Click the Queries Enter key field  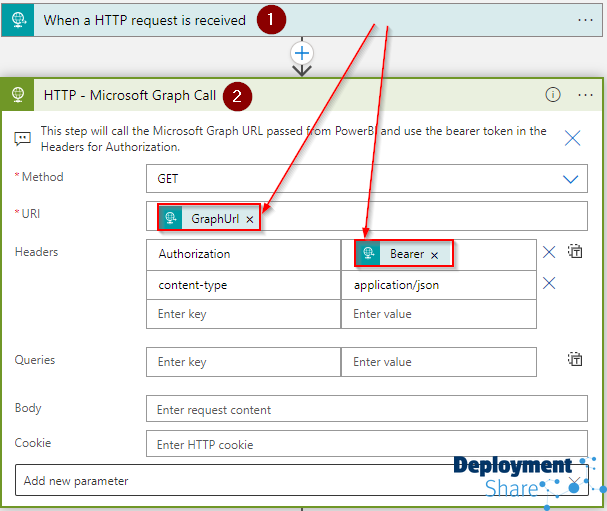point(243,362)
